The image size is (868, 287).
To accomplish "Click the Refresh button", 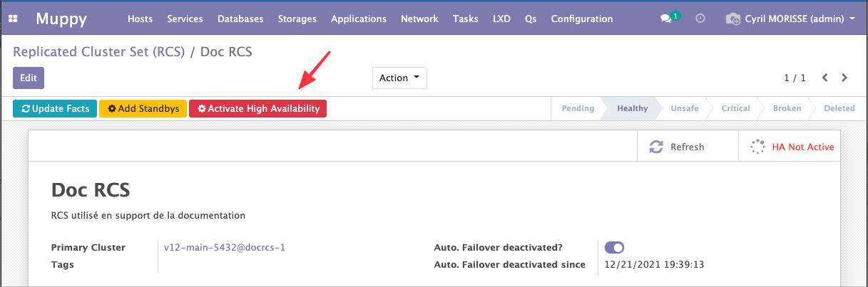I will 676,147.
